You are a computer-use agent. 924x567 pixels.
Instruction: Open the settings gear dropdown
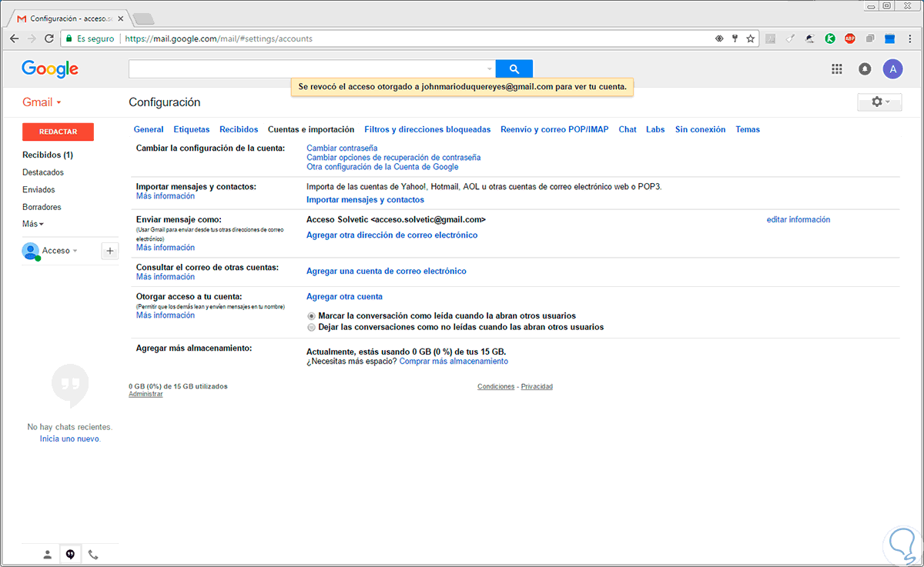[879, 102]
